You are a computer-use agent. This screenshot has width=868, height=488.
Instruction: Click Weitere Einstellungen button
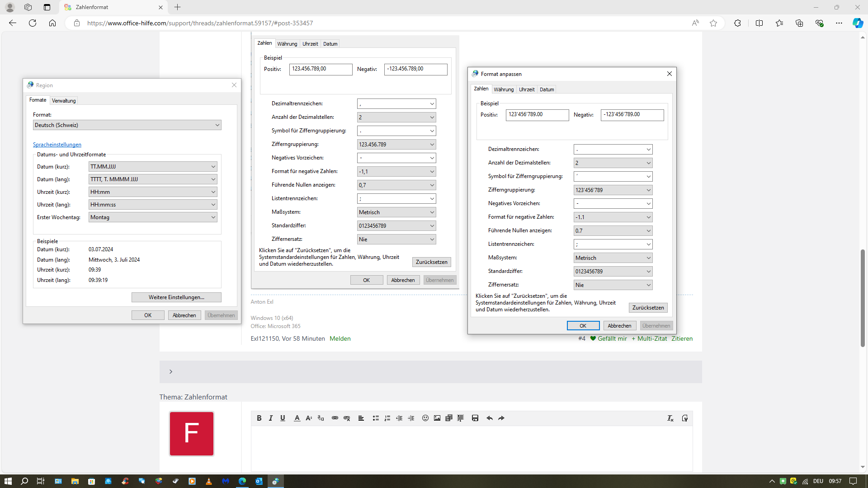click(176, 297)
